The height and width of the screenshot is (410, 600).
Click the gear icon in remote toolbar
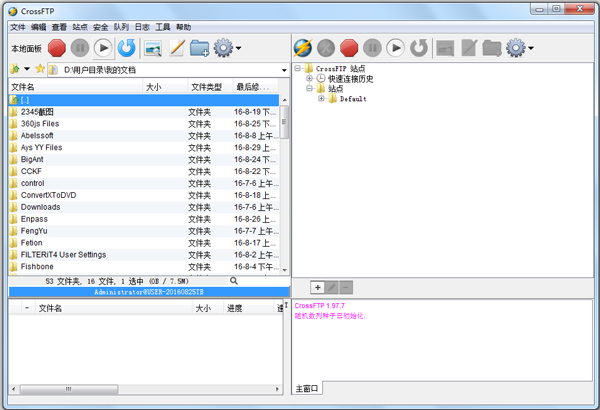[x=516, y=48]
